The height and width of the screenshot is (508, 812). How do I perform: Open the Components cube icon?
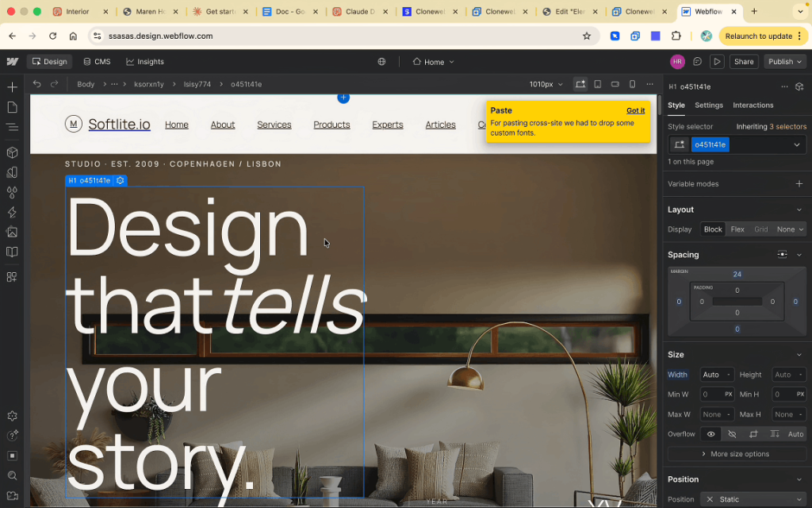[12, 152]
